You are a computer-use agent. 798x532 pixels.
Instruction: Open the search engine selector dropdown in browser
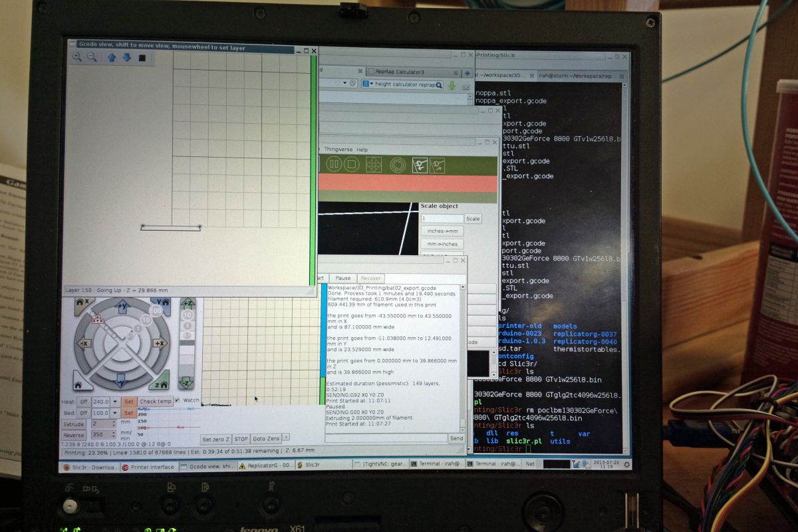coord(368,84)
